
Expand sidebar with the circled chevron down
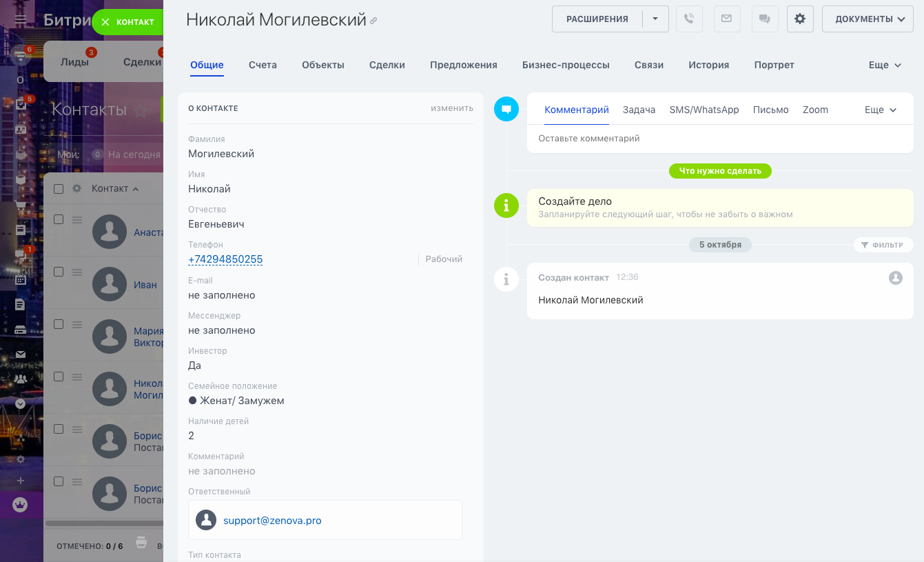pos(21,404)
